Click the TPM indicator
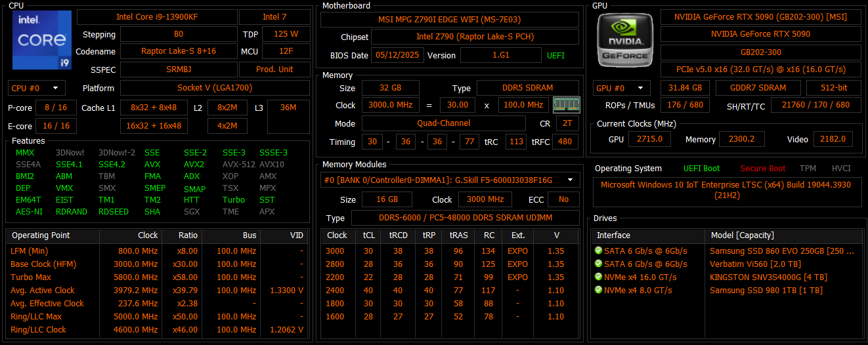868x345 pixels. pos(808,169)
